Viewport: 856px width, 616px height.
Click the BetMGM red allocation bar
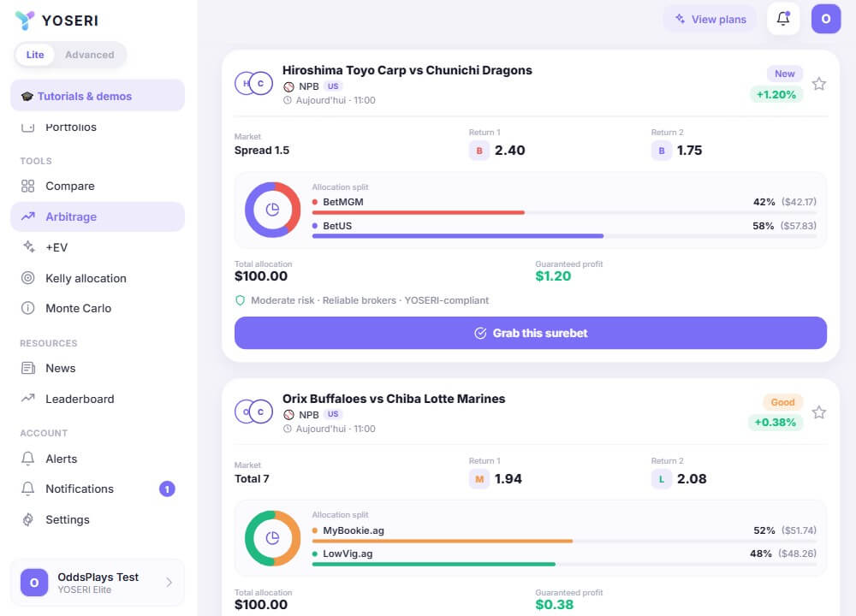[419, 212]
